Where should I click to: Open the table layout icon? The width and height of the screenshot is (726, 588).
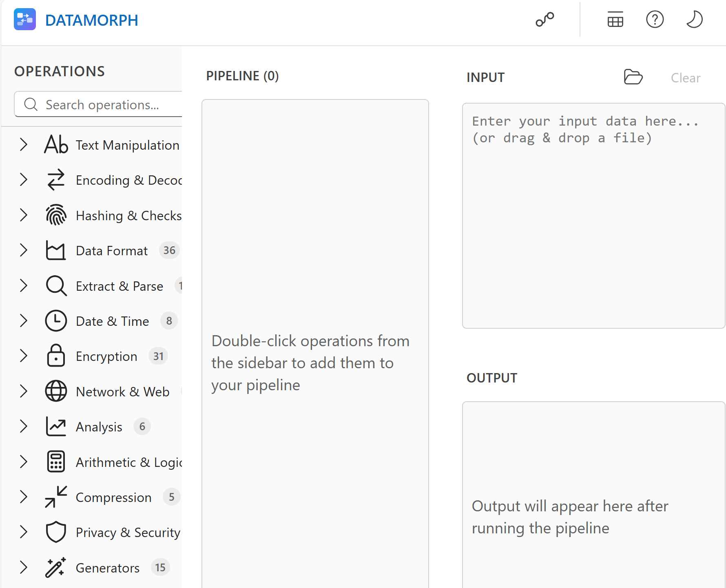point(615,20)
